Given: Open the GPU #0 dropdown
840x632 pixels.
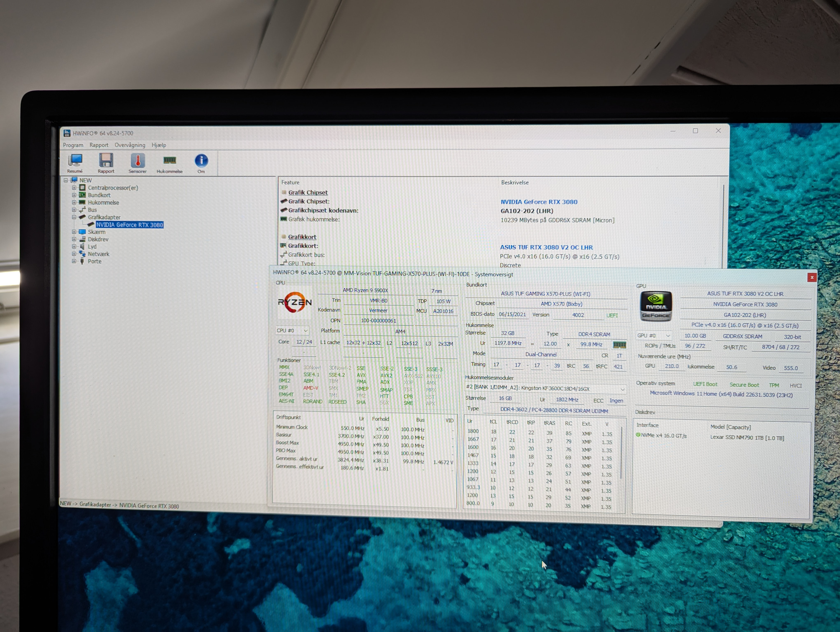Looking at the screenshot, I should pos(654,336).
